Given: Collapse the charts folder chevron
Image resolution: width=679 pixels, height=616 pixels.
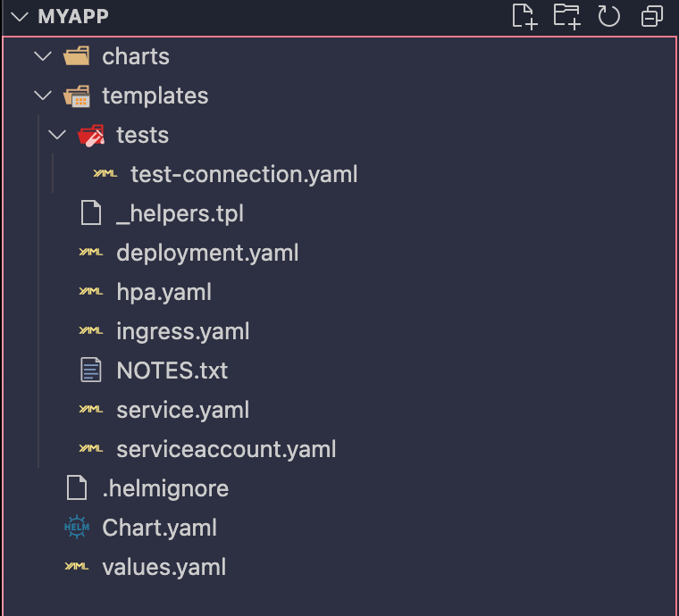Looking at the screenshot, I should point(42,56).
